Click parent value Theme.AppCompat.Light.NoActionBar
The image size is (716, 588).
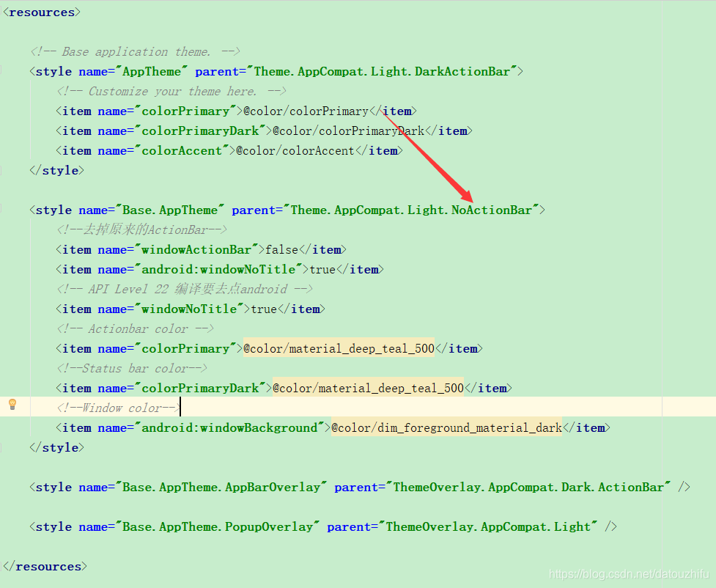[411, 210]
